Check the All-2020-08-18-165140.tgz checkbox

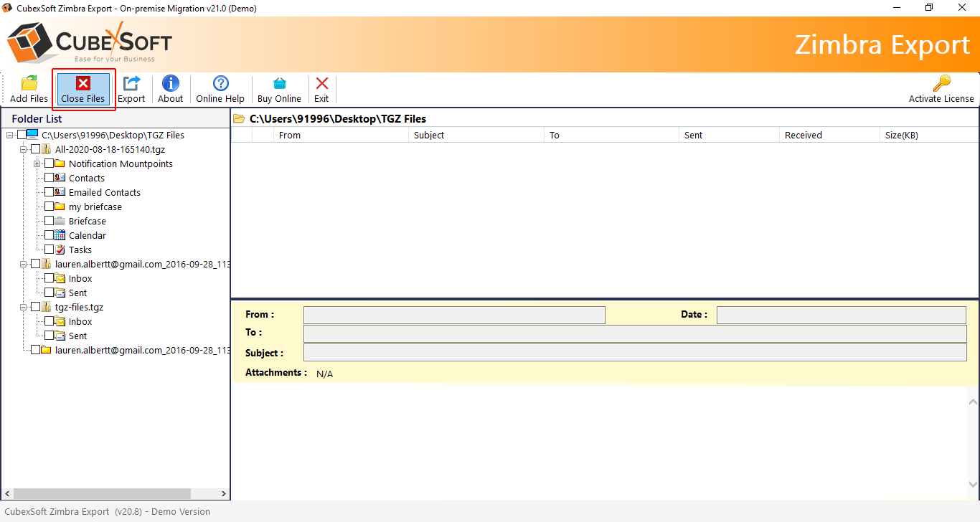35,149
